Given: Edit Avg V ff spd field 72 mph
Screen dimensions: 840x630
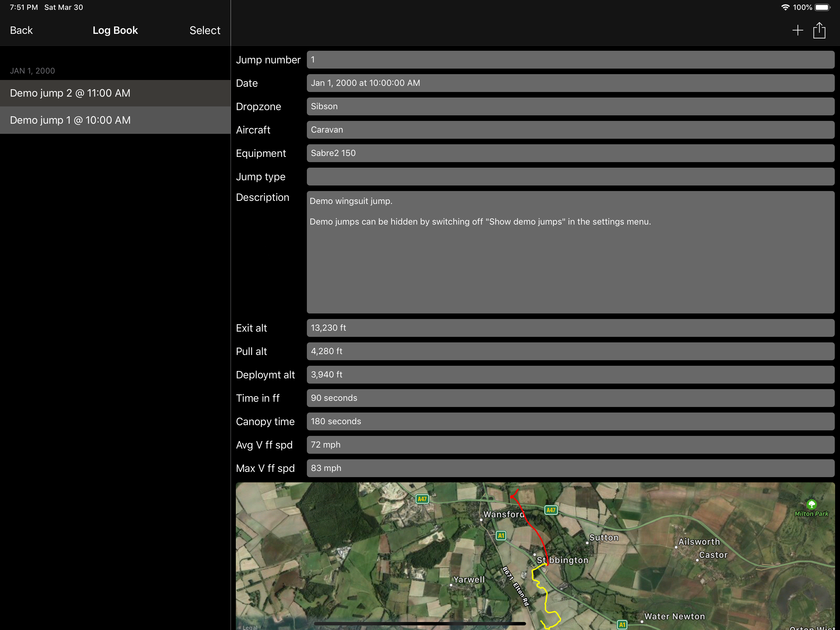Looking at the screenshot, I should pos(570,445).
